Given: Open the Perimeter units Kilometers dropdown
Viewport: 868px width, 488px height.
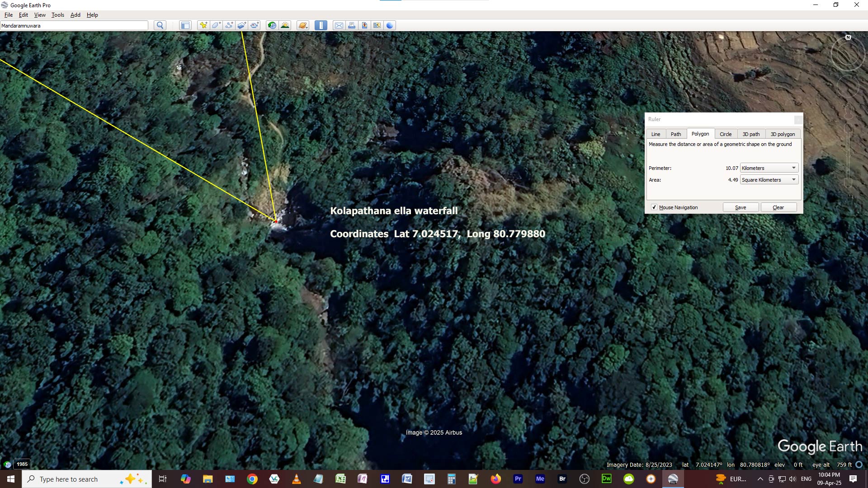Looking at the screenshot, I should 769,168.
